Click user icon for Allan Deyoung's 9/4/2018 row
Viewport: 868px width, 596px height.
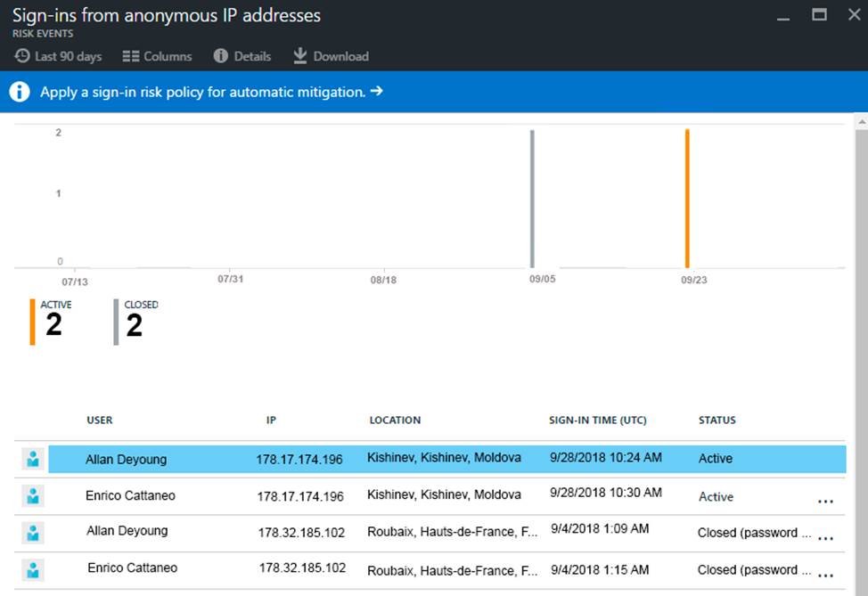pos(33,533)
